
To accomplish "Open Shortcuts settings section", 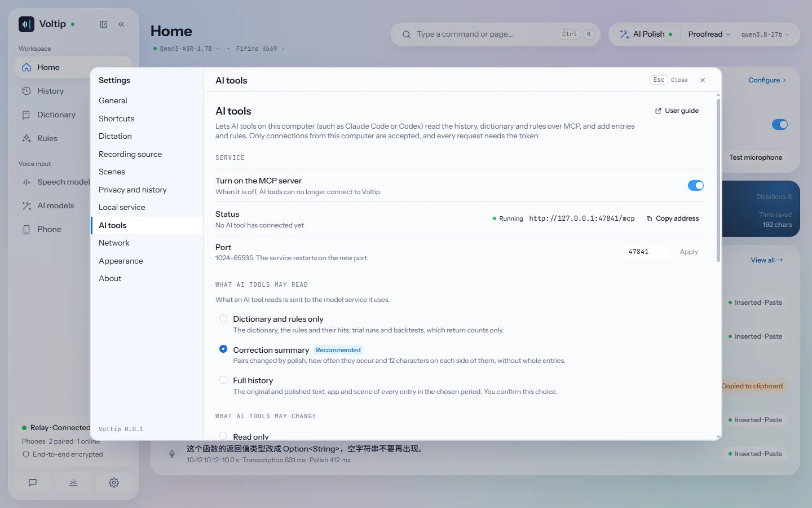I will pyautogui.click(x=147, y=119).
